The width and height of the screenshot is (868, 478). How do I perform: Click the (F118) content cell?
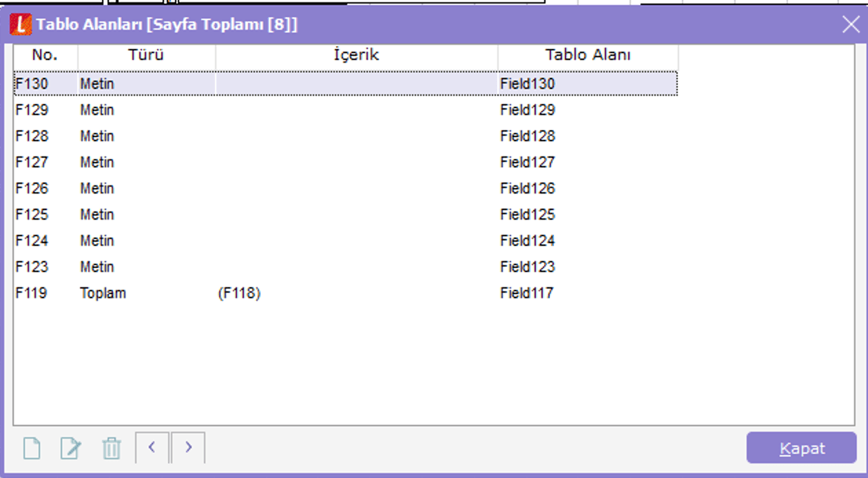pos(240,293)
